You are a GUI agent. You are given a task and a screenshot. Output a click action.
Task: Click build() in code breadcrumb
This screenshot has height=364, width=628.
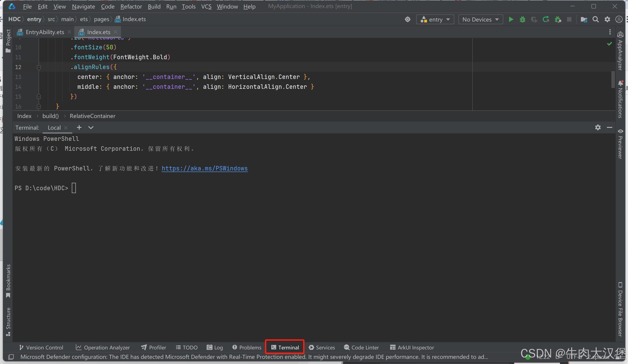[50, 116]
